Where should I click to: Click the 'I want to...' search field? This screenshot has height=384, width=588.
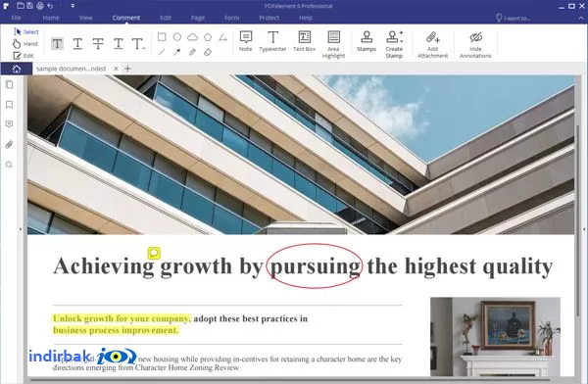tap(513, 18)
